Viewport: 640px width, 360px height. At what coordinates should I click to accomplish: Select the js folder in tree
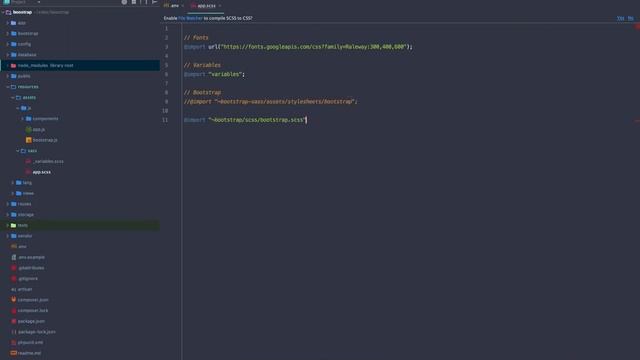[x=29, y=108]
